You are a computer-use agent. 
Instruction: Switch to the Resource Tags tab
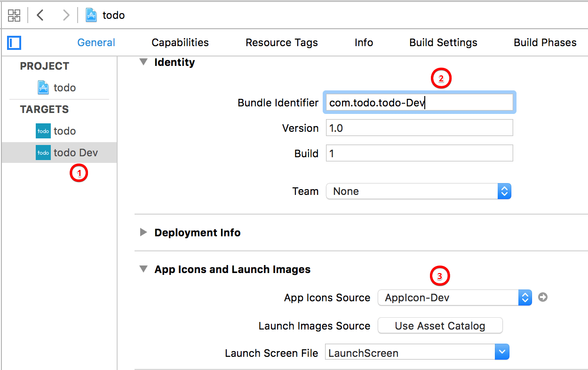[x=281, y=42]
